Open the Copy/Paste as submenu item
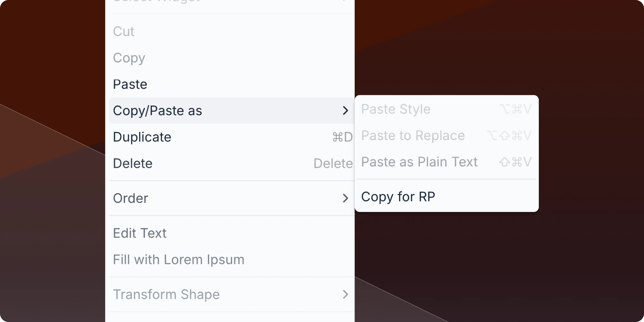Screen dimensions: 644x322 point(157,111)
